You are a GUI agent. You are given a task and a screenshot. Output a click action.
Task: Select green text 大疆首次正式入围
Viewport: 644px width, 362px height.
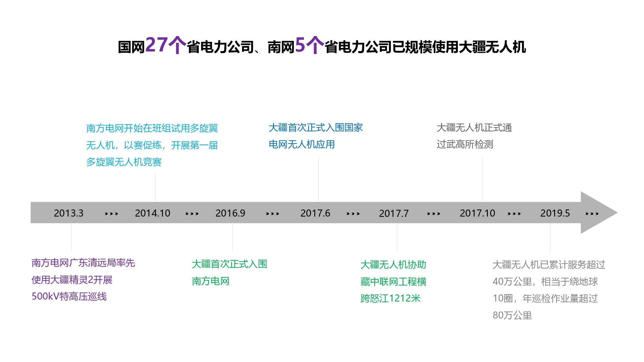[x=229, y=264]
